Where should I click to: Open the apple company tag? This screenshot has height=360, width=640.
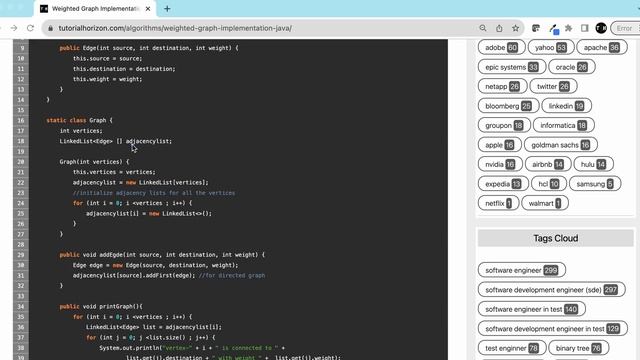pyautogui.click(x=500, y=144)
